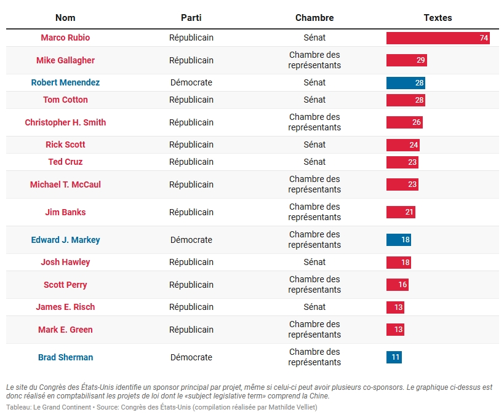Viewport: 504px width, 420px height.
Task: Select the Parti column header
Action: point(191,18)
